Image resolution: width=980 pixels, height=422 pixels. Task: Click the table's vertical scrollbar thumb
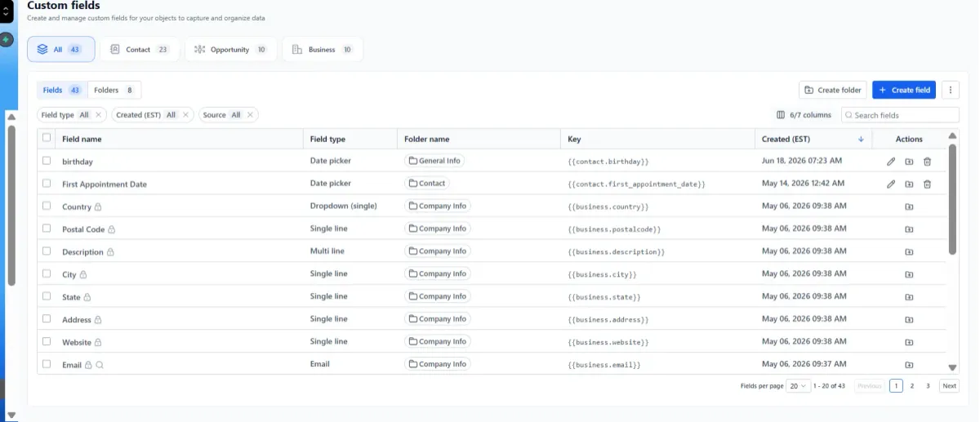pos(952,199)
